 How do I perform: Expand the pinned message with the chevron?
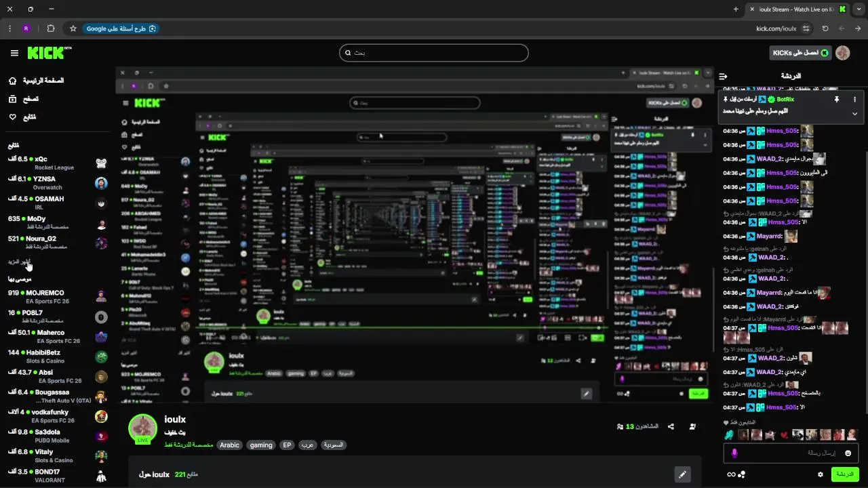click(x=854, y=113)
